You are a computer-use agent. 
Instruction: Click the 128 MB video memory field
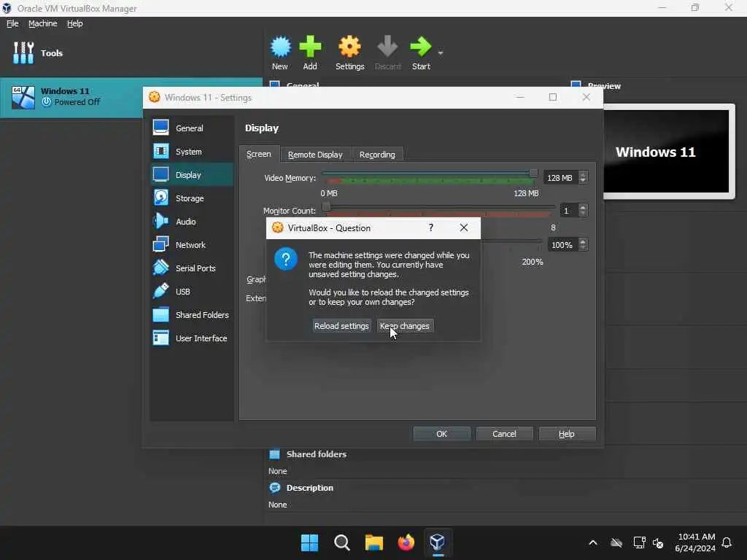tap(560, 178)
